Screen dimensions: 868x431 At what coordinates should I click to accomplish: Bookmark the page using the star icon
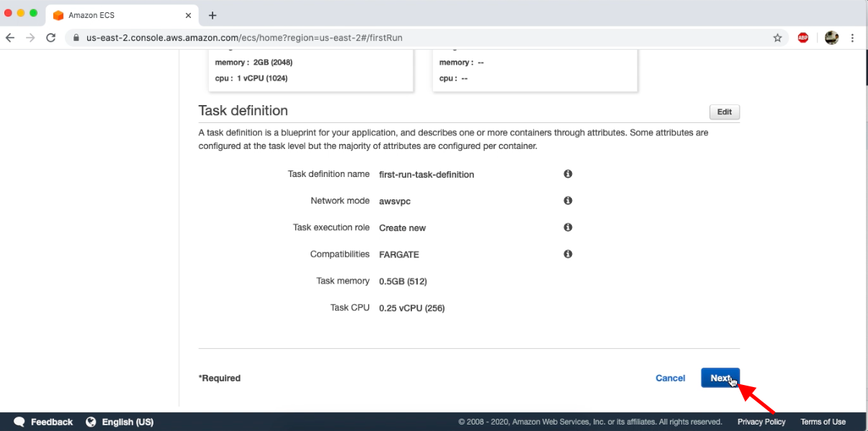(777, 37)
